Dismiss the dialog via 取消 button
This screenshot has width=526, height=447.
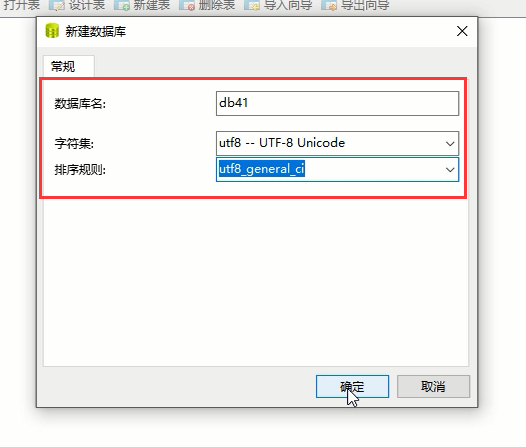[x=433, y=386]
